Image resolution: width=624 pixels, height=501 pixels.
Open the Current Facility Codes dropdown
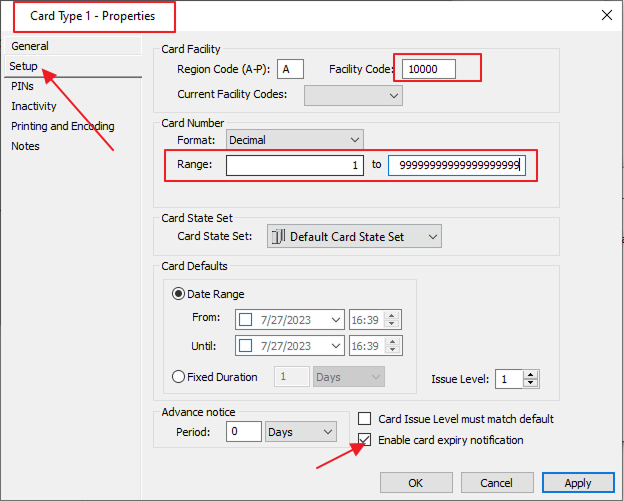tap(353, 95)
